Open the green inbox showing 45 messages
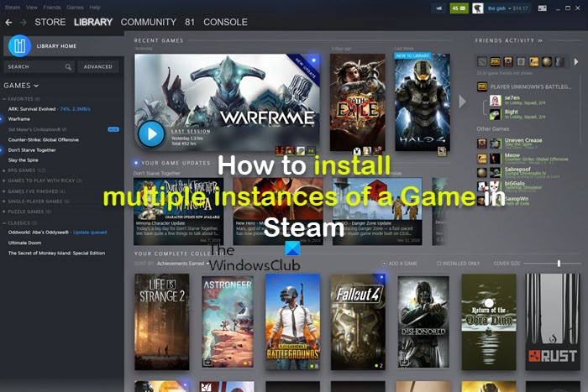This screenshot has height=392, width=588. (459, 8)
